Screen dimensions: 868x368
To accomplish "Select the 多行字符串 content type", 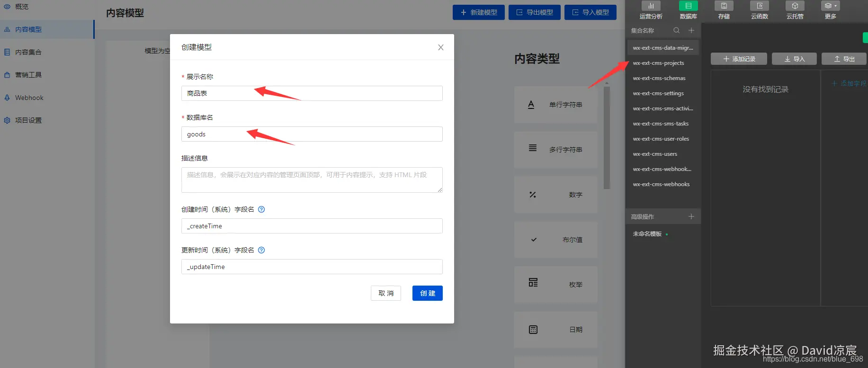I will [555, 150].
